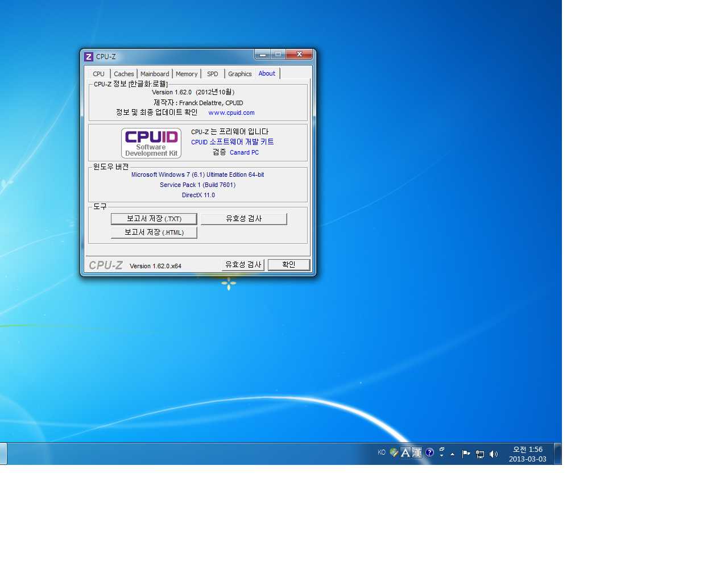Viewport: 728px width, 582px height.
Task: Click the CPUID 소프트웨어 개발 키트 link
Action: pos(232,142)
